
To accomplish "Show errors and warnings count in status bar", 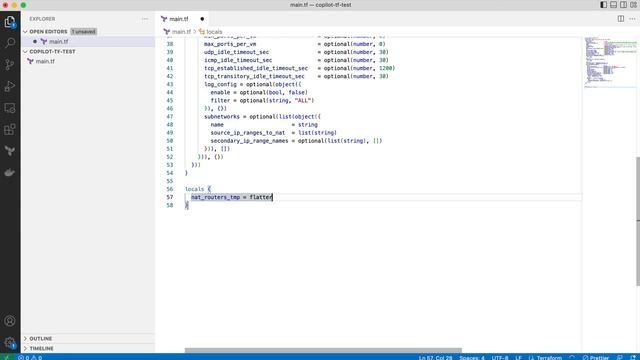I will (30, 357).
